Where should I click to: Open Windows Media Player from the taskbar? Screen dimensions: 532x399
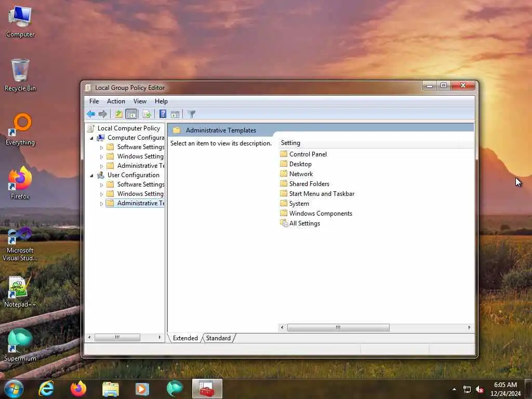142,389
